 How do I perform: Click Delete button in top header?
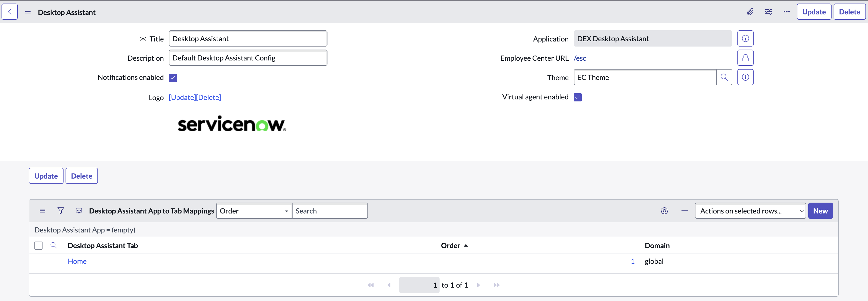[849, 12]
